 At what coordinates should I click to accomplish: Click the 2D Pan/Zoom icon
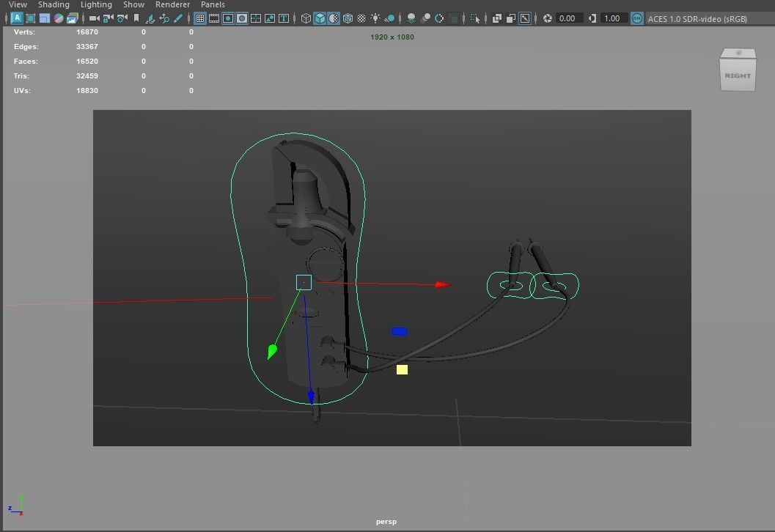(x=164, y=18)
